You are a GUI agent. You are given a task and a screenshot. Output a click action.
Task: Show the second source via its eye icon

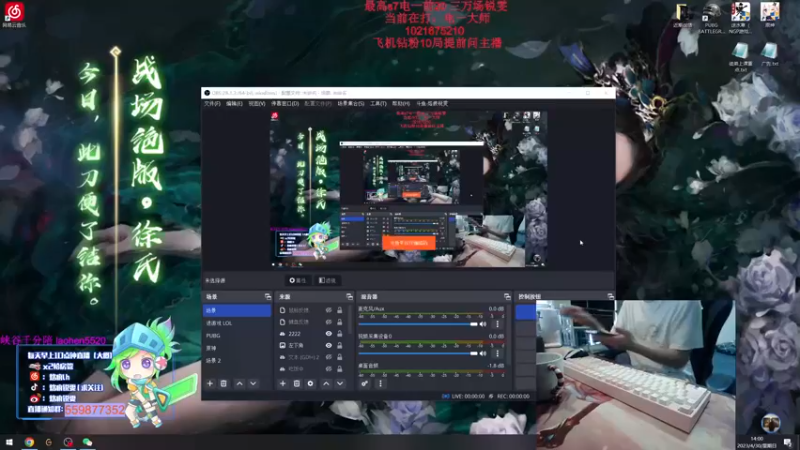[x=329, y=322]
